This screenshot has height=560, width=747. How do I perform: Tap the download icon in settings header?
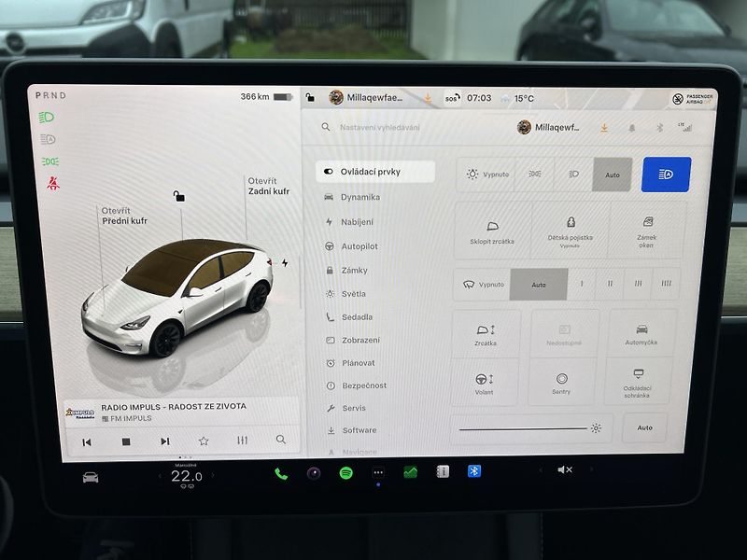point(604,128)
